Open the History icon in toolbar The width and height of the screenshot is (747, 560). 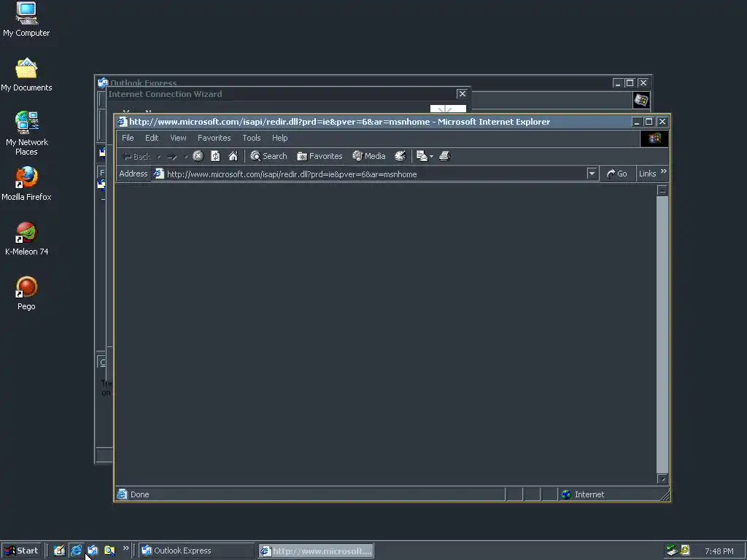pyautogui.click(x=400, y=156)
